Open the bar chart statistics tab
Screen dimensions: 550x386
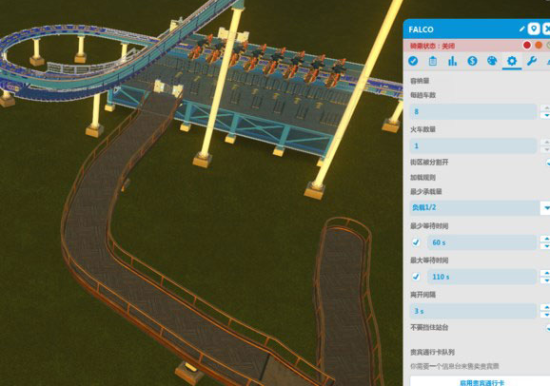[x=452, y=61]
